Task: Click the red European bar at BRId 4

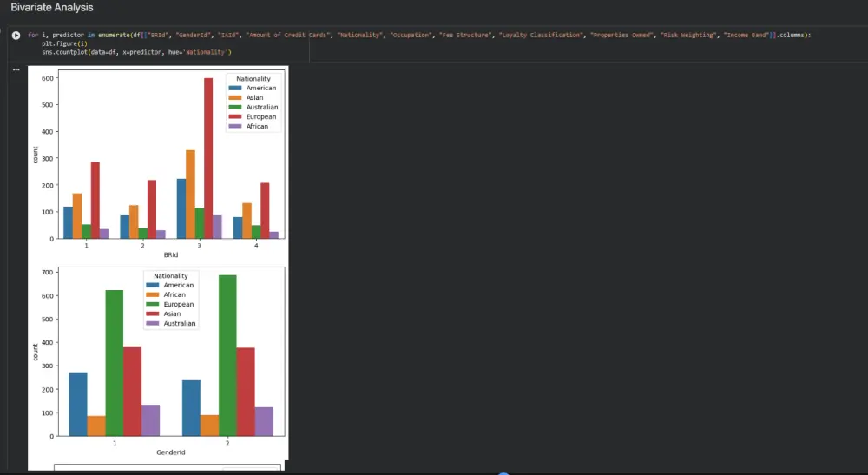Action: (x=265, y=211)
